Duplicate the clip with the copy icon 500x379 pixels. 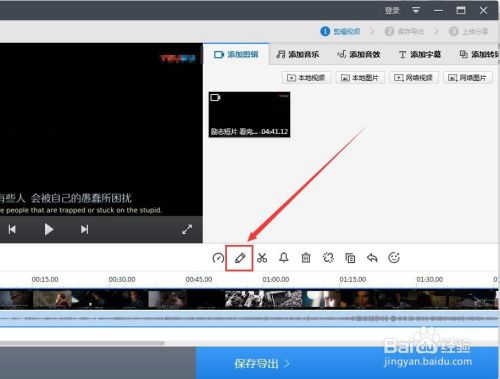350,258
